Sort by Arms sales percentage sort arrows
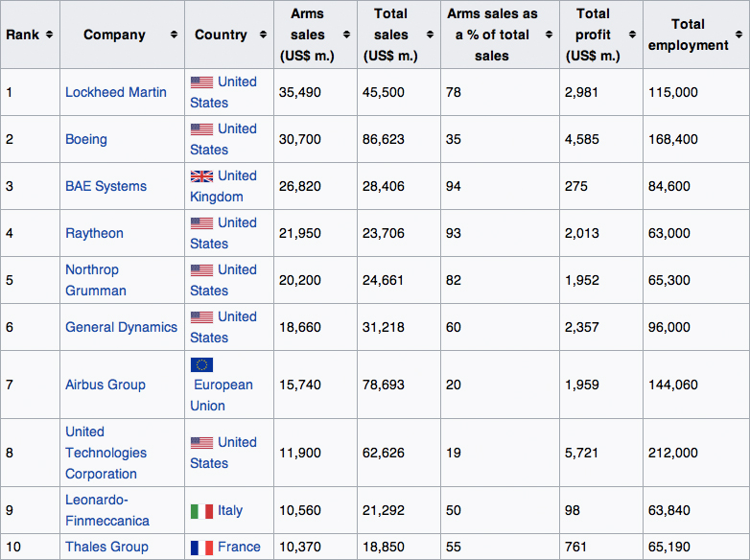The height and width of the screenshot is (560, 750). [550, 35]
